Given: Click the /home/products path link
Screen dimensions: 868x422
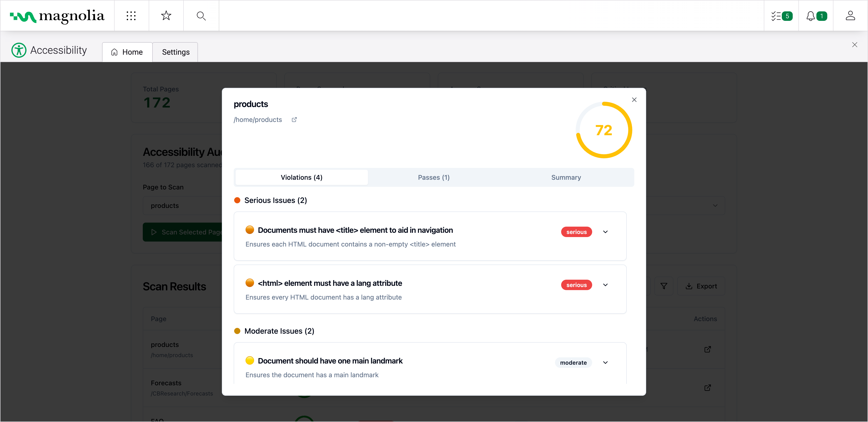Looking at the screenshot, I should click(258, 120).
